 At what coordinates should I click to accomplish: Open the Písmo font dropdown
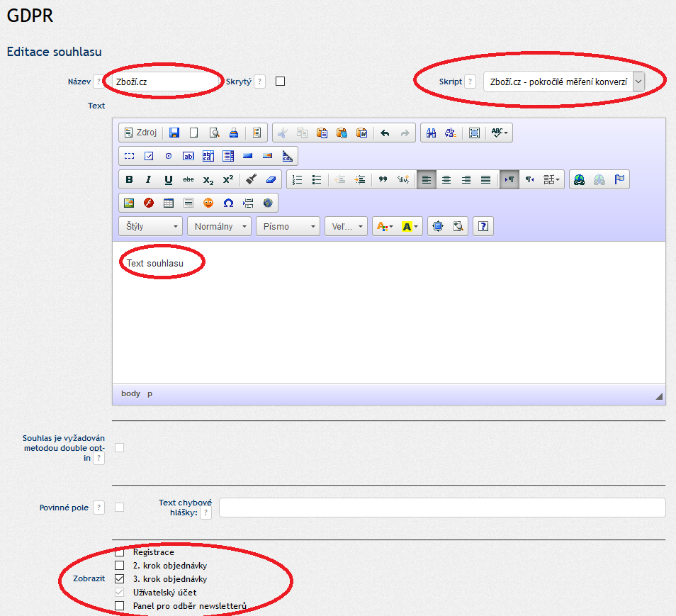coord(288,226)
